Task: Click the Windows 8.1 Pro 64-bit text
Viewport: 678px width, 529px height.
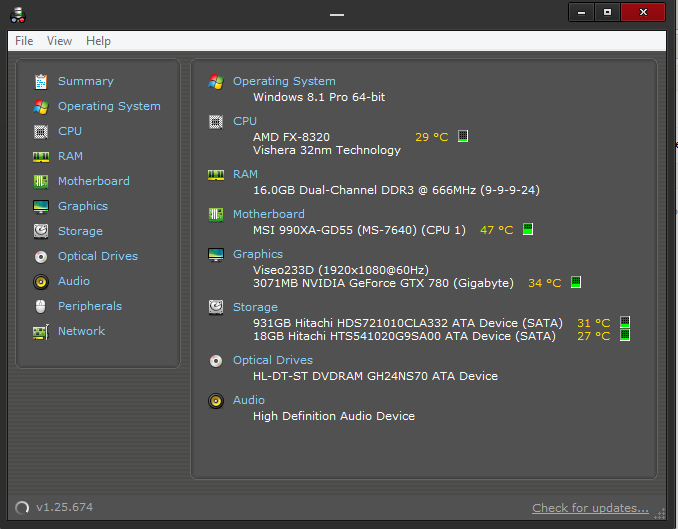Action: (x=319, y=97)
